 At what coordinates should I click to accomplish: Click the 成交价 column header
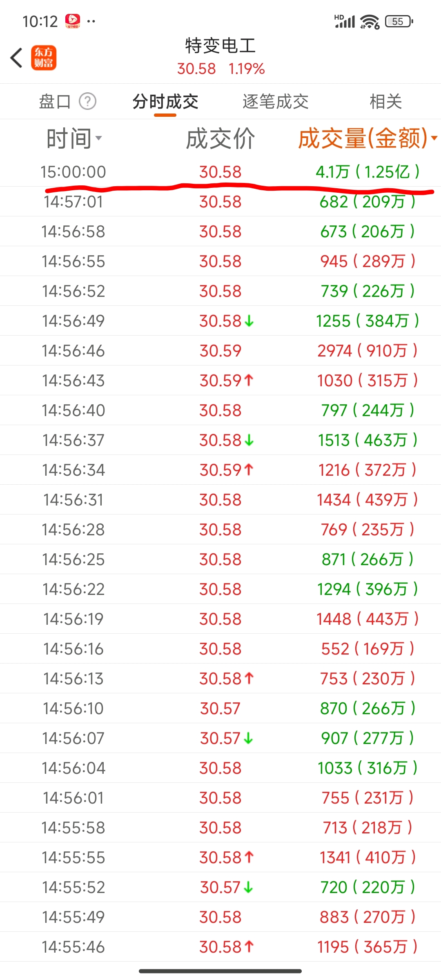click(220, 138)
